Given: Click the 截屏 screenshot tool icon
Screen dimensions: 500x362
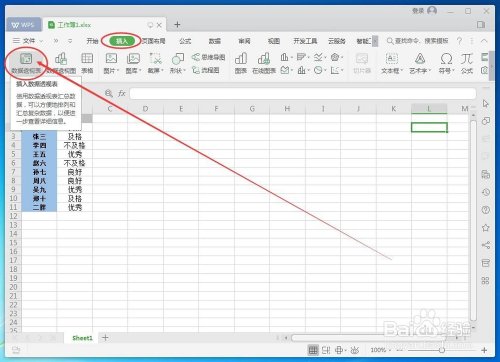Looking at the screenshot, I should tap(155, 59).
